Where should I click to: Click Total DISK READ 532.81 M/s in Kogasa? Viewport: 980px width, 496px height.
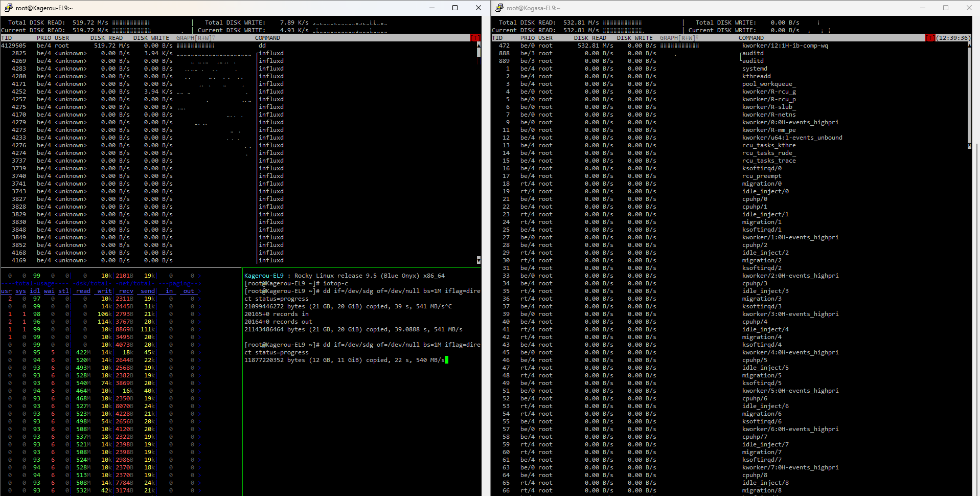click(549, 22)
